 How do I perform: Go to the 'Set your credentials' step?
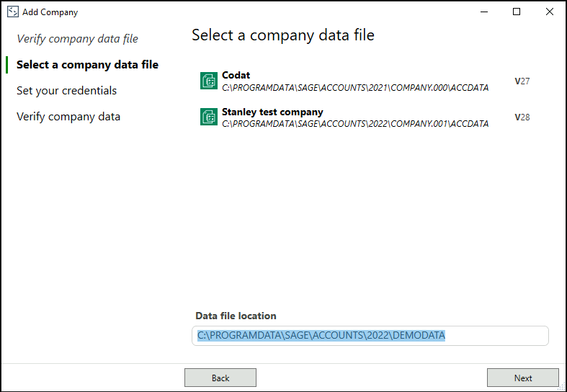pyautogui.click(x=66, y=91)
